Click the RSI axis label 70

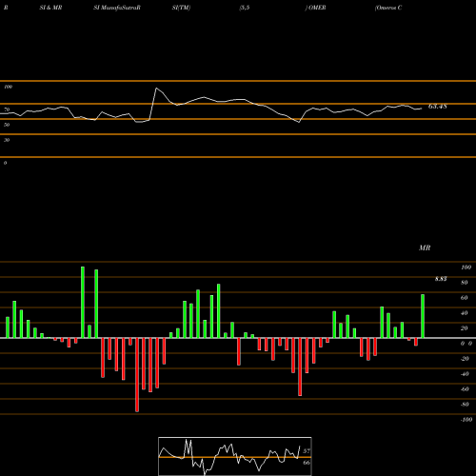click(x=7, y=109)
